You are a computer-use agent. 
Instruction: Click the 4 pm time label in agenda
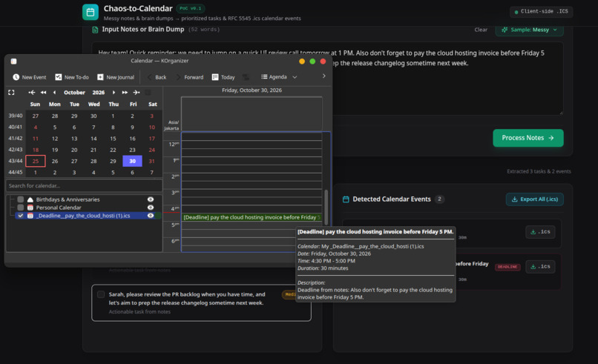coord(174,209)
